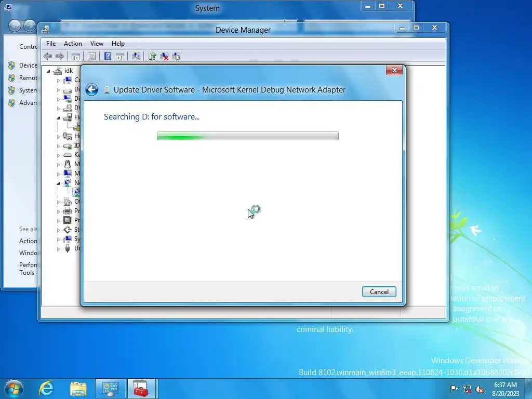Expand the Disk drives category node
This screenshot has width=532, height=399.
tap(58, 90)
